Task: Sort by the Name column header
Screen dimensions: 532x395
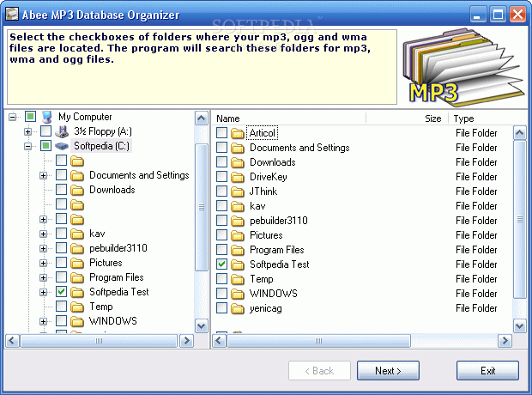Action: [289, 118]
